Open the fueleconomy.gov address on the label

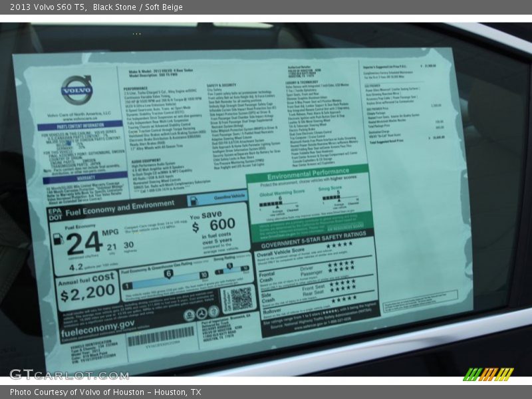pyautogui.click(x=98, y=327)
